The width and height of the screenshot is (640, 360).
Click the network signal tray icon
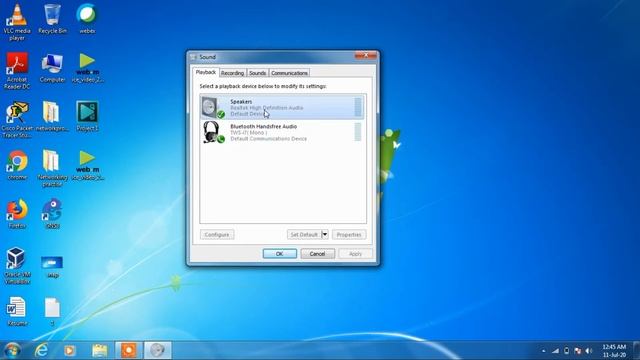pos(556,351)
